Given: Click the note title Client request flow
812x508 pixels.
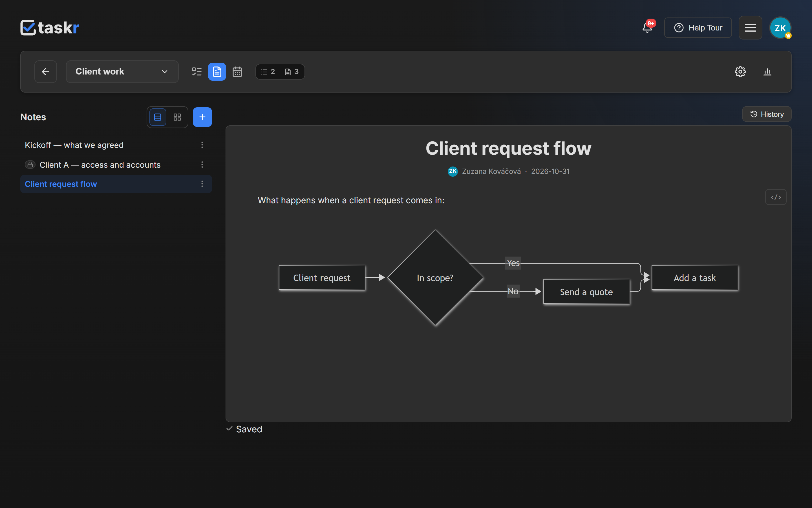Looking at the screenshot, I should 508,148.
